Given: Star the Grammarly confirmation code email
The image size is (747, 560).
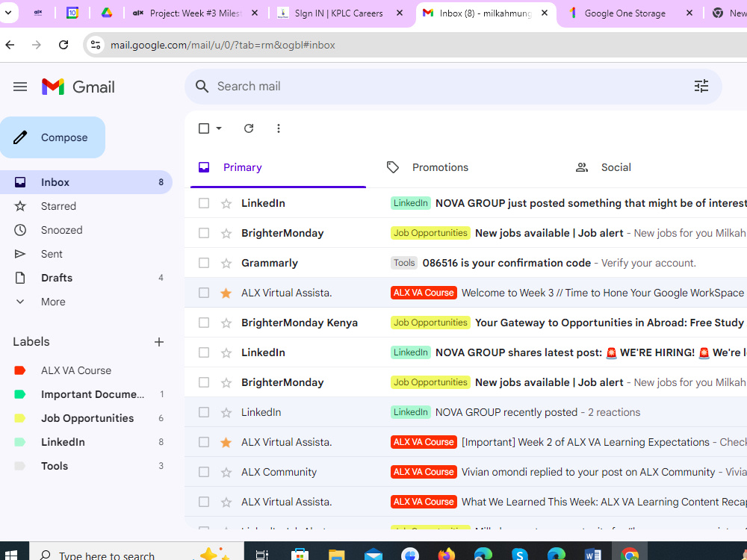Looking at the screenshot, I should coord(226,264).
